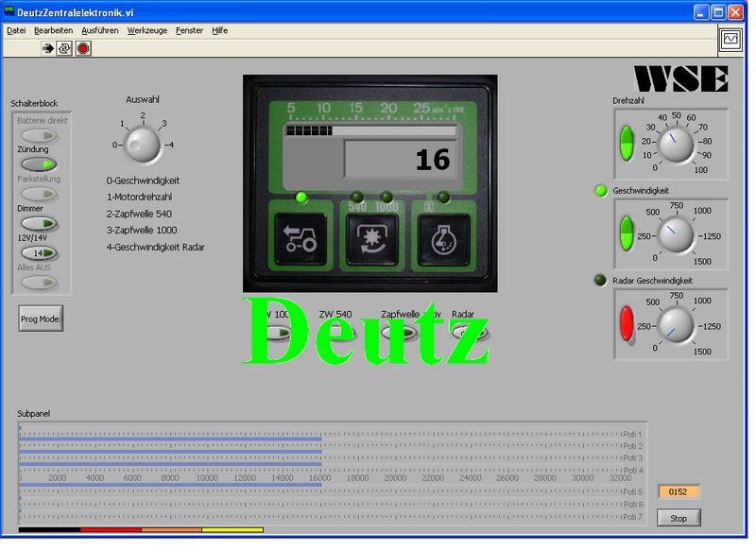The height and width of the screenshot is (551, 756).
Task: Maximize the DeutzZentralelektronik.vi window
Action: [718, 12]
